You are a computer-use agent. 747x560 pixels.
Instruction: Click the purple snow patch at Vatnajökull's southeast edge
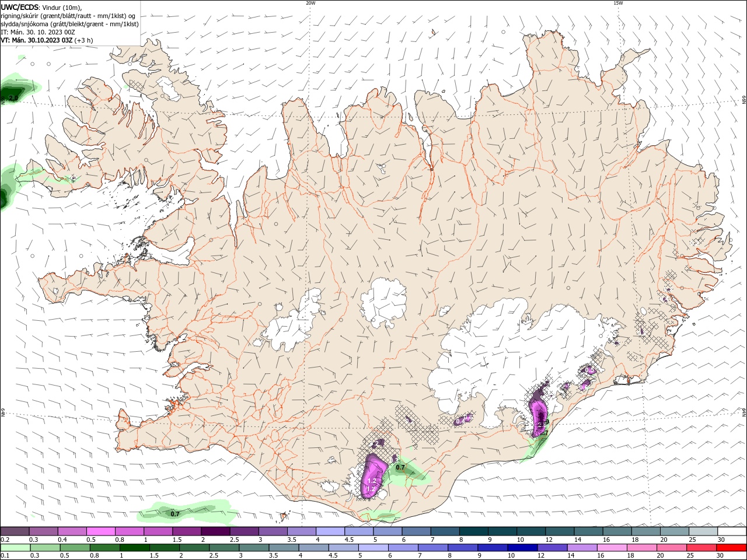tap(540, 415)
